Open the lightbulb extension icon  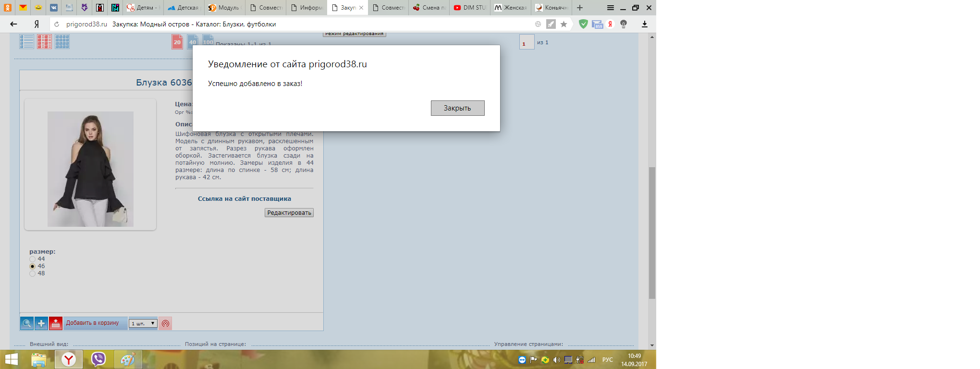click(x=624, y=24)
